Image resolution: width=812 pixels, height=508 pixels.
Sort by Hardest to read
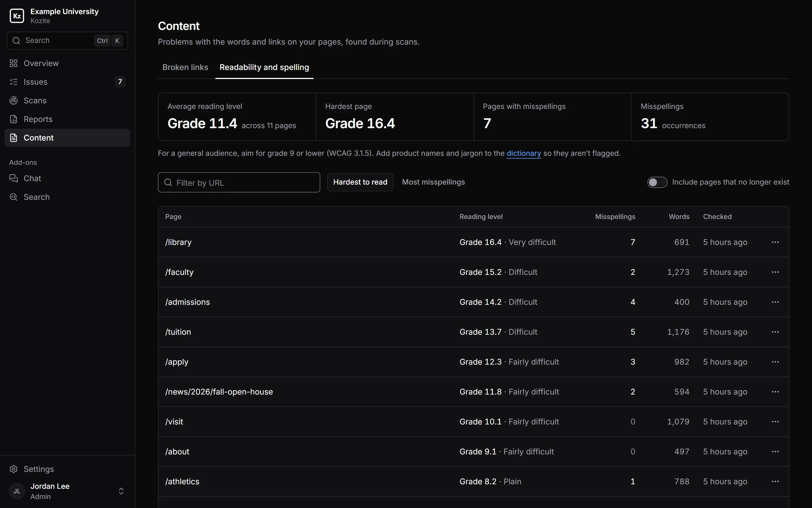coord(360,182)
